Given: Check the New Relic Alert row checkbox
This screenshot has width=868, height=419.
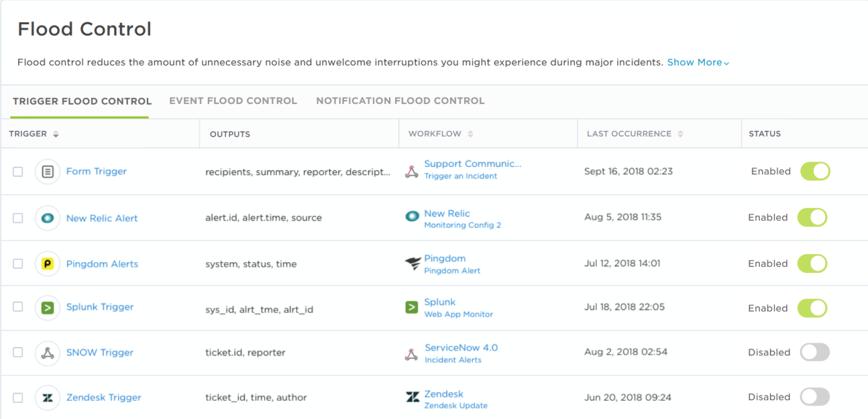Looking at the screenshot, I should point(18,218).
